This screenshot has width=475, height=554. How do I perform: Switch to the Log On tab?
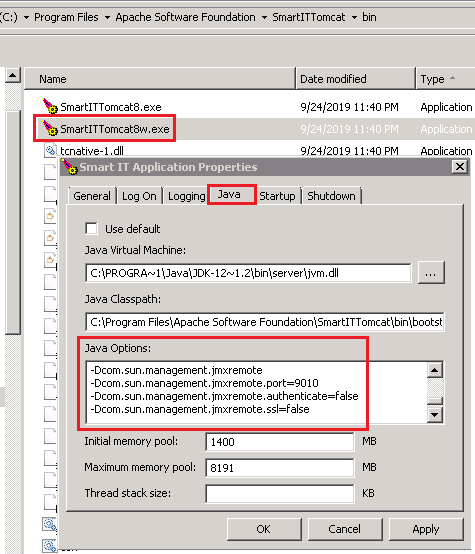click(x=139, y=196)
